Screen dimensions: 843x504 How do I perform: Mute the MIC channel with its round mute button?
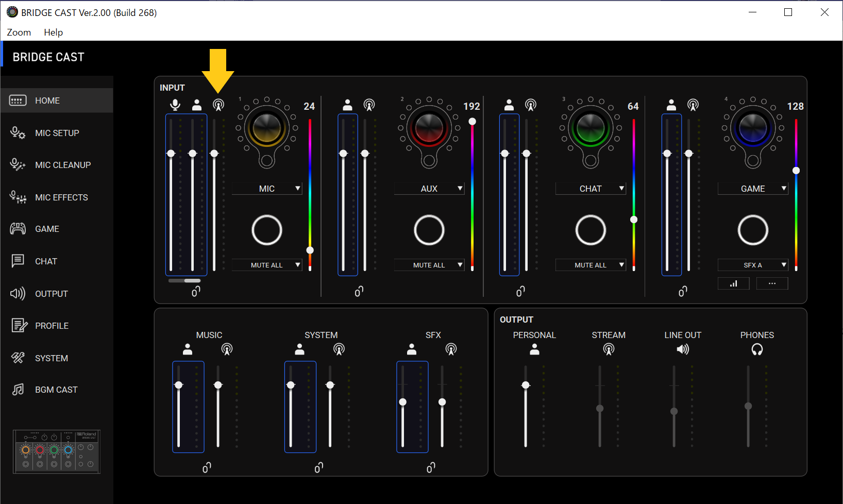(x=266, y=230)
